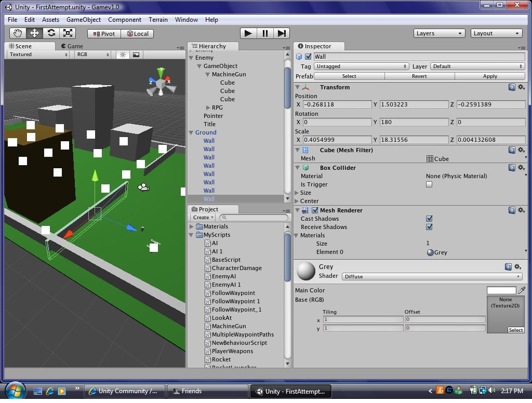Toggle scene lighting sun icon
Image resolution: width=532 pixels, height=403 pixels.
(123, 55)
